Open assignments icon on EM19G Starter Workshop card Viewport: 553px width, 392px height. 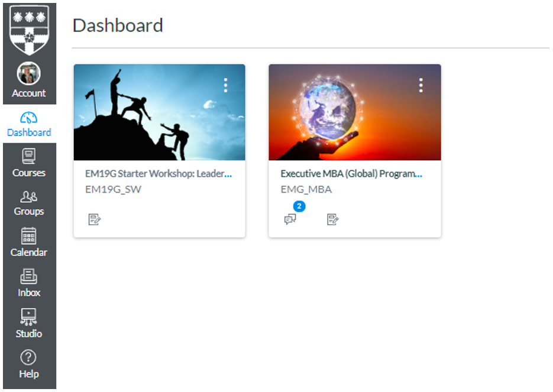(95, 219)
